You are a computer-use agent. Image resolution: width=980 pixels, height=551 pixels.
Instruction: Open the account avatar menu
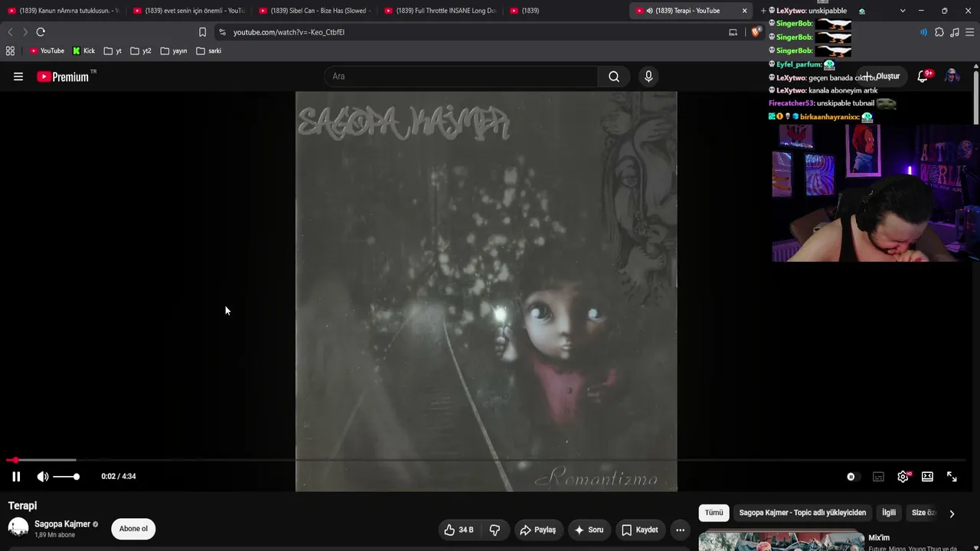click(x=952, y=77)
